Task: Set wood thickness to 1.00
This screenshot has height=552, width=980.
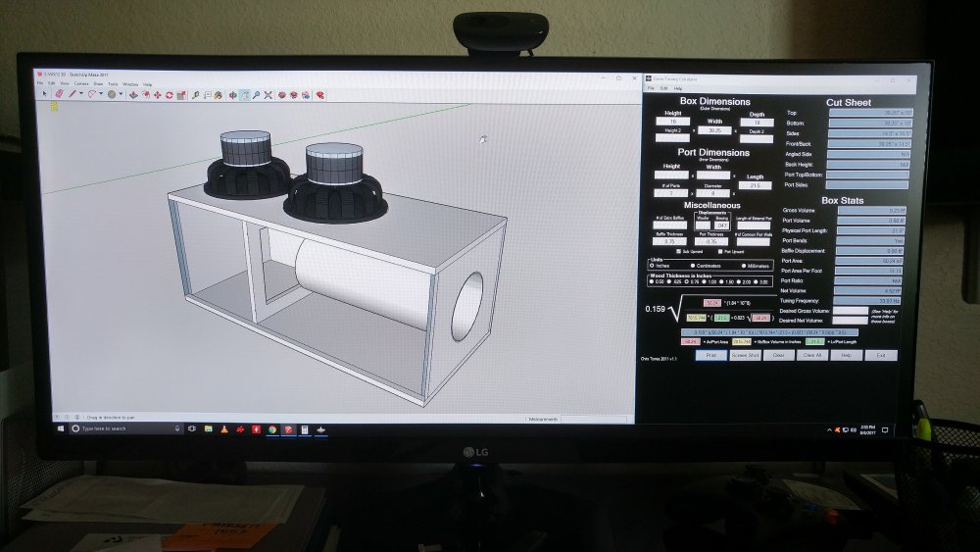Action: click(x=704, y=281)
